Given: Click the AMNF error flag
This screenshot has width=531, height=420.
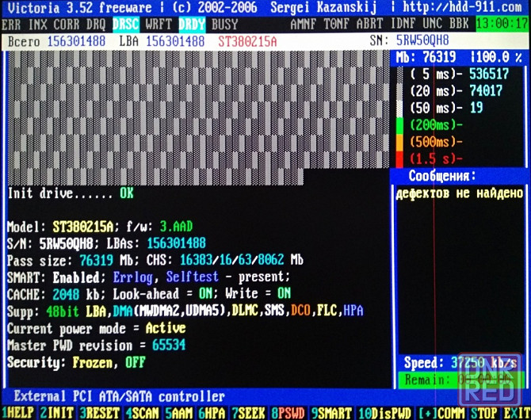Looking at the screenshot, I should coord(304,24).
